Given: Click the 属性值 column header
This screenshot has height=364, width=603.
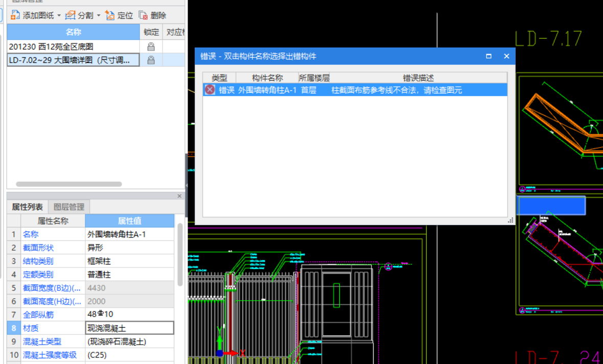Looking at the screenshot, I should 130,221.
